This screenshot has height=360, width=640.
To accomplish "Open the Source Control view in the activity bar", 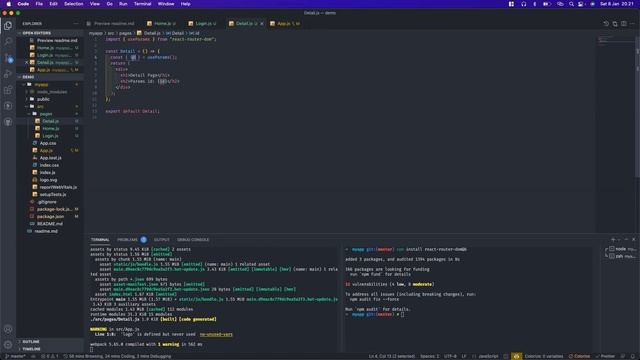I will [8, 58].
